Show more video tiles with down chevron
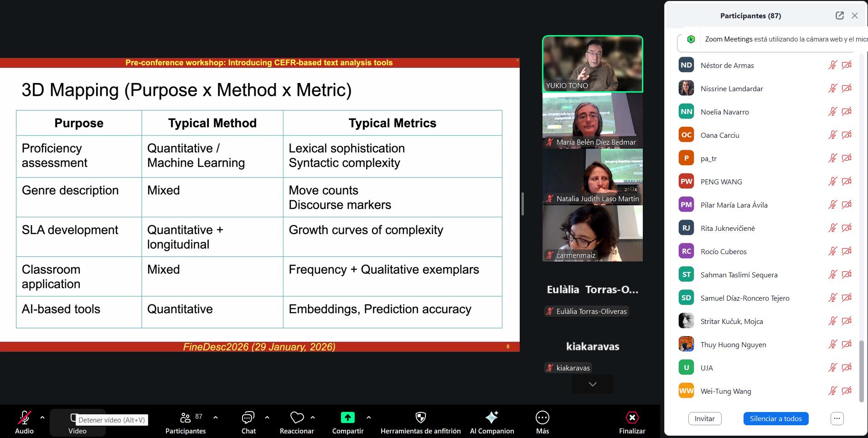This screenshot has height=438, width=868. [x=592, y=384]
